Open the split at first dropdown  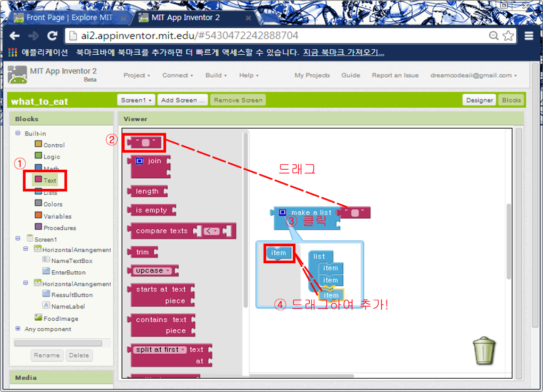click(160, 349)
